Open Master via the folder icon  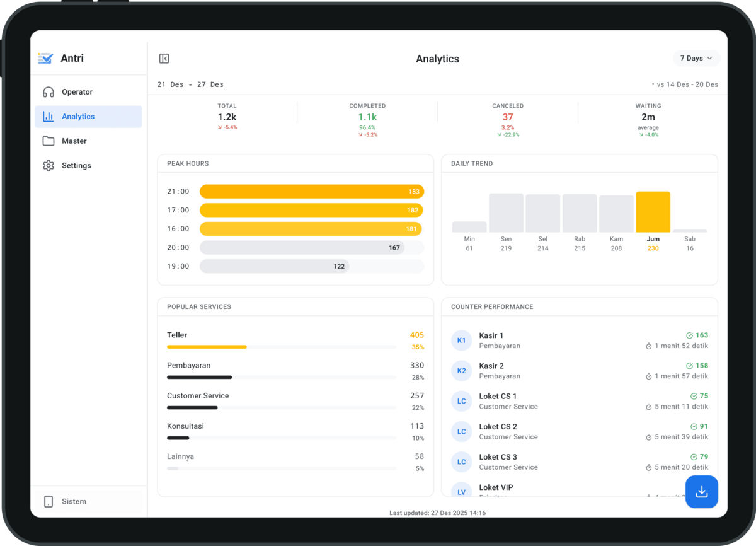pyautogui.click(x=49, y=141)
